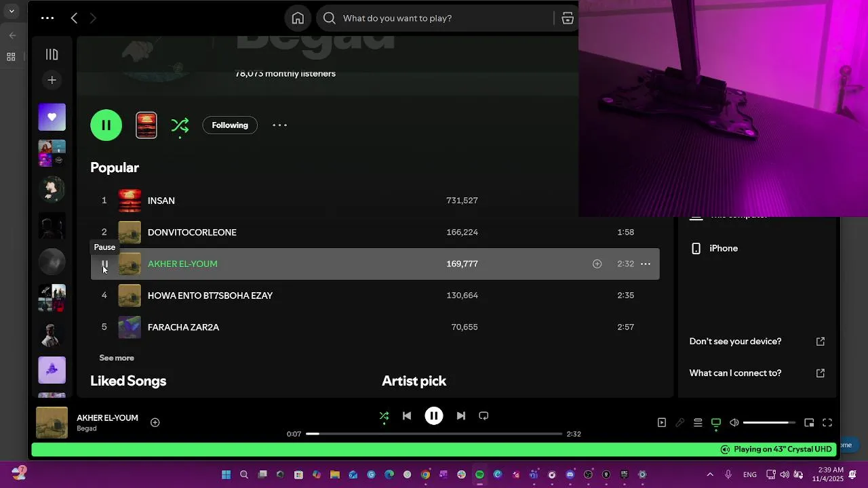
Task: Create a new playlist with plus icon
Action: click(52, 80)
